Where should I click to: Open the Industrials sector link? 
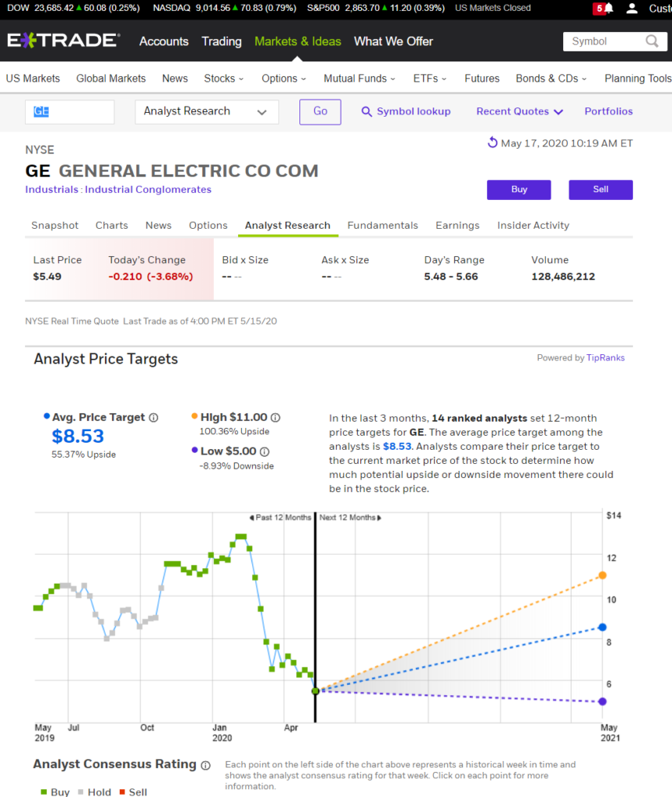[x=52, y=190]
